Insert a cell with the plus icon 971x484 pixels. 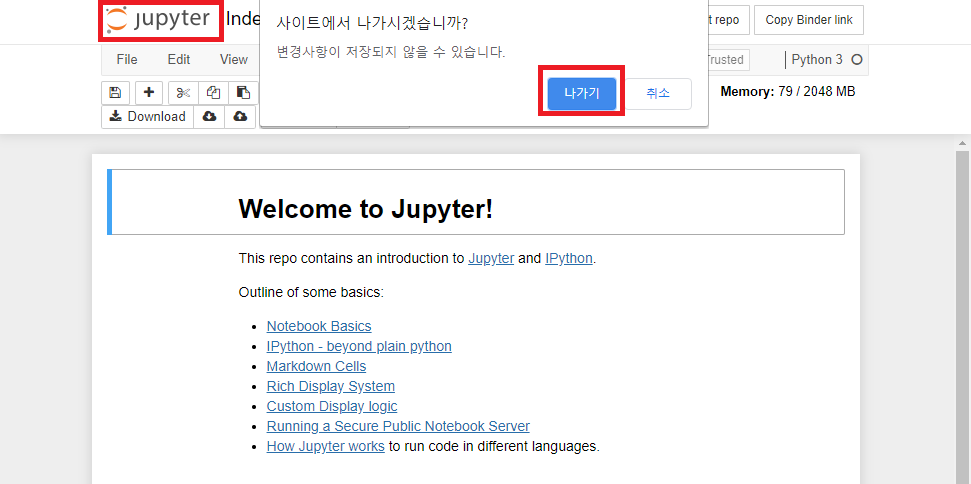click(149, 93)
